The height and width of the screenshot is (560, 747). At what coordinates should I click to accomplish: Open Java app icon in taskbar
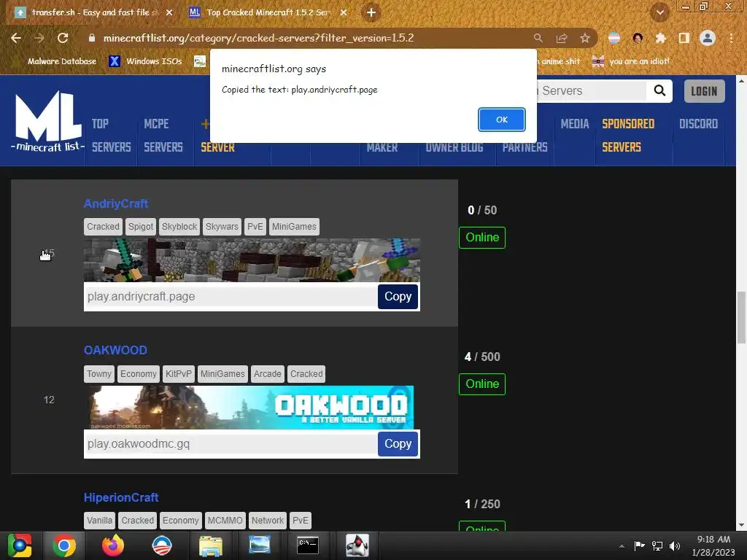[x=357, y=545]
